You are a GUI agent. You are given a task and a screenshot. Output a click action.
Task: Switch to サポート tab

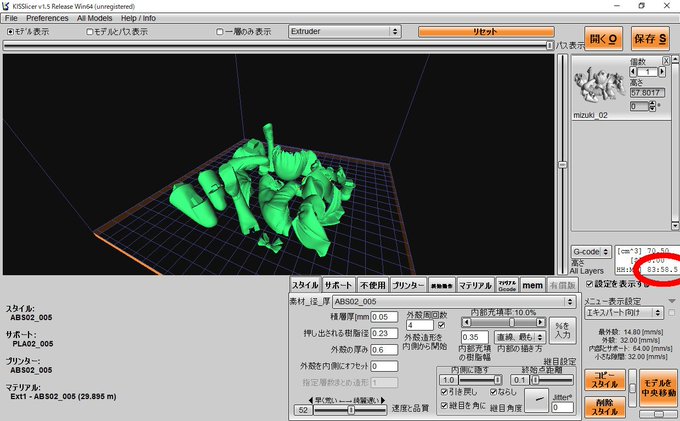[x=338, y=285]
